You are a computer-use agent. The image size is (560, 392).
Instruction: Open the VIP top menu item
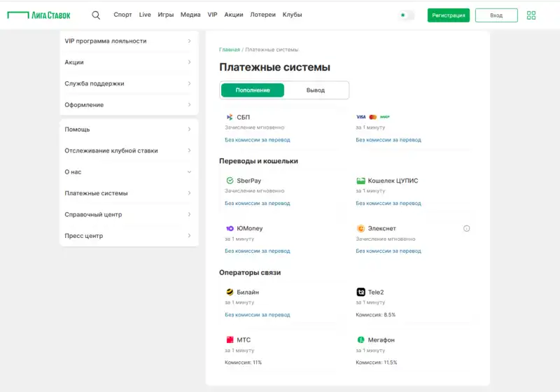point(212,15)
